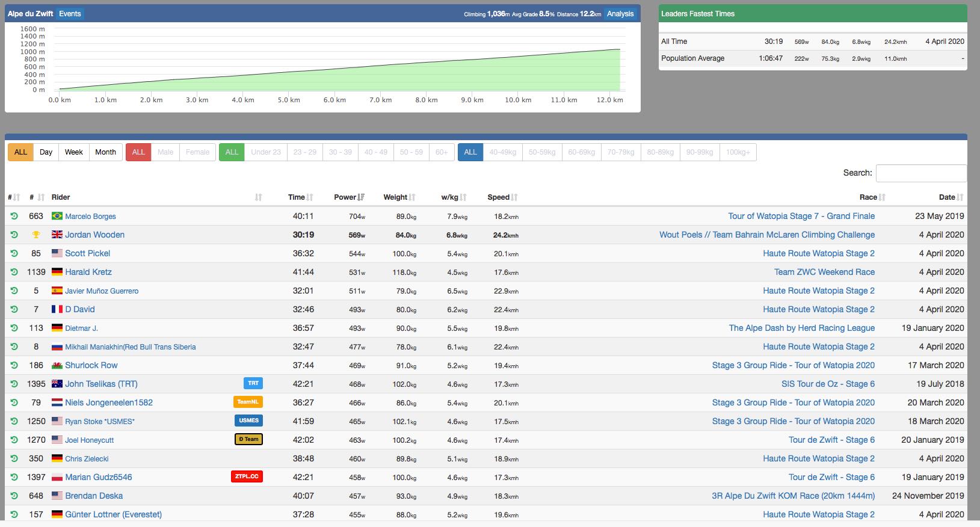Click in the Search input field

(921, 173)
